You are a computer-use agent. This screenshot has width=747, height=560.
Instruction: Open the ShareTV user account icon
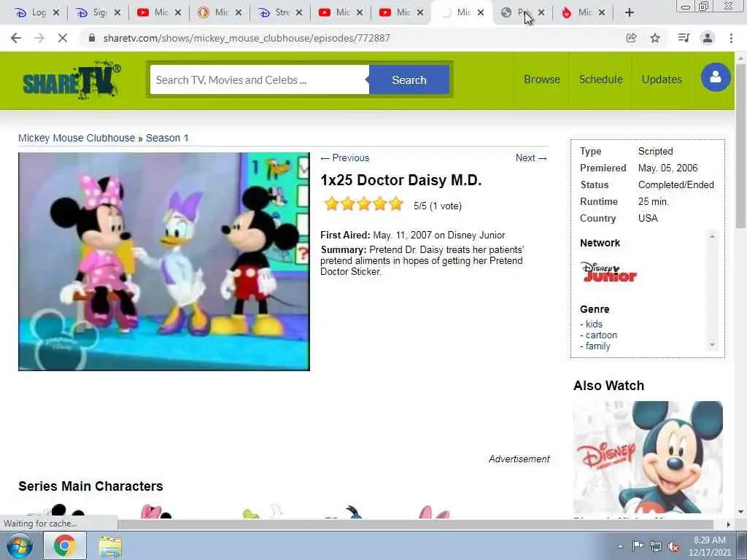[716, 77]
